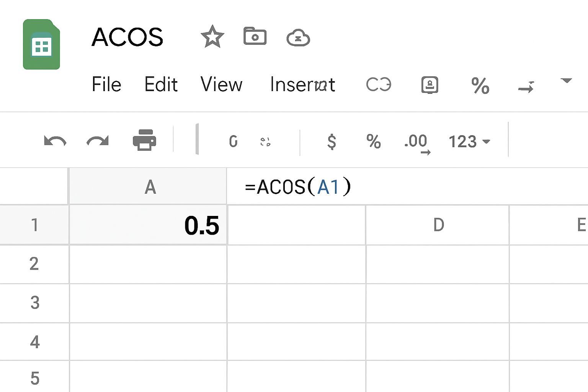This screenshot has width=588, height=392.
Task: Open the Print icon
Action: click(x=145, y=141)
